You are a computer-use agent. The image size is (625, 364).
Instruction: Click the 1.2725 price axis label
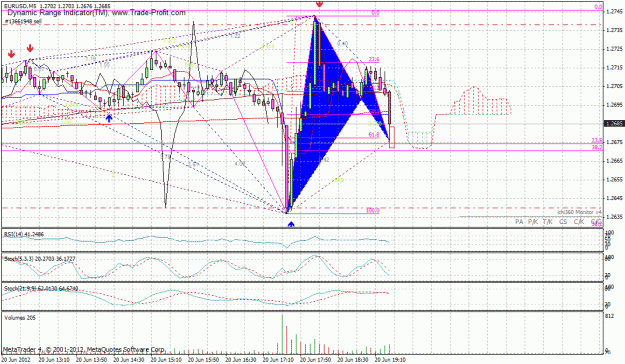[614, 49]
